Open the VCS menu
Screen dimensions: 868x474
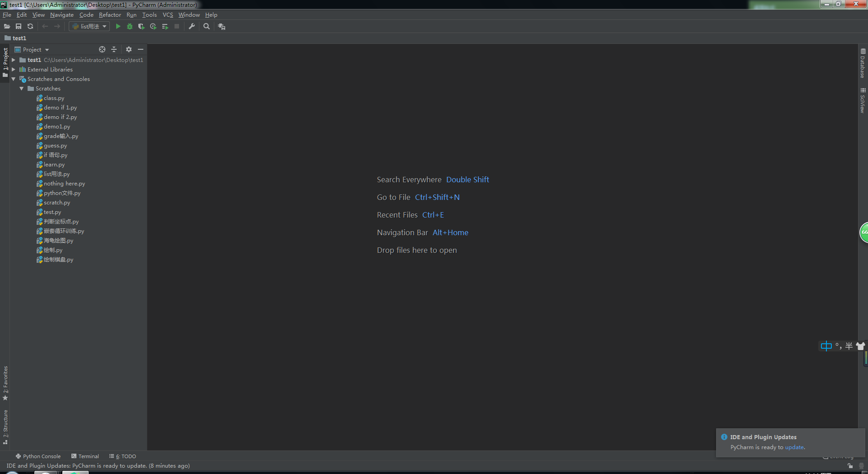[168, 15]
